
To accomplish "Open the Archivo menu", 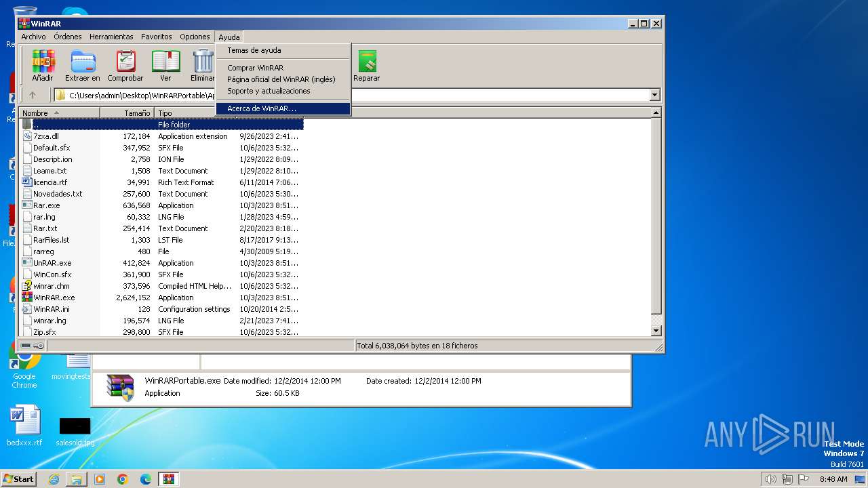I will coord(33,37).
